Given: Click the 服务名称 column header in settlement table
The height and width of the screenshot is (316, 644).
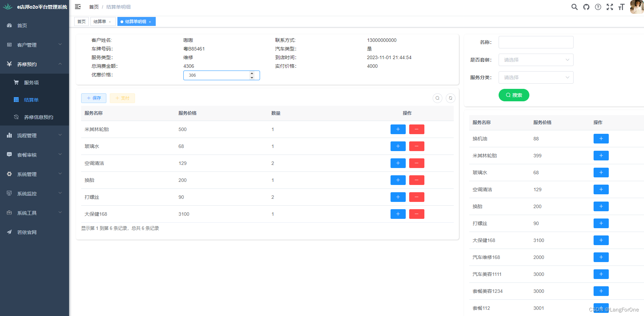Looking at the screenshot, I should click(94, 113).
